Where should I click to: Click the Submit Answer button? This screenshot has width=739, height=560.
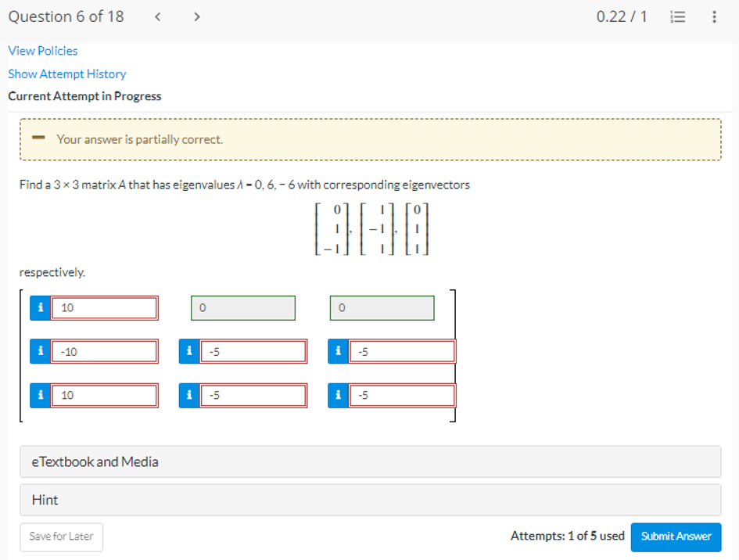(676, 537)
